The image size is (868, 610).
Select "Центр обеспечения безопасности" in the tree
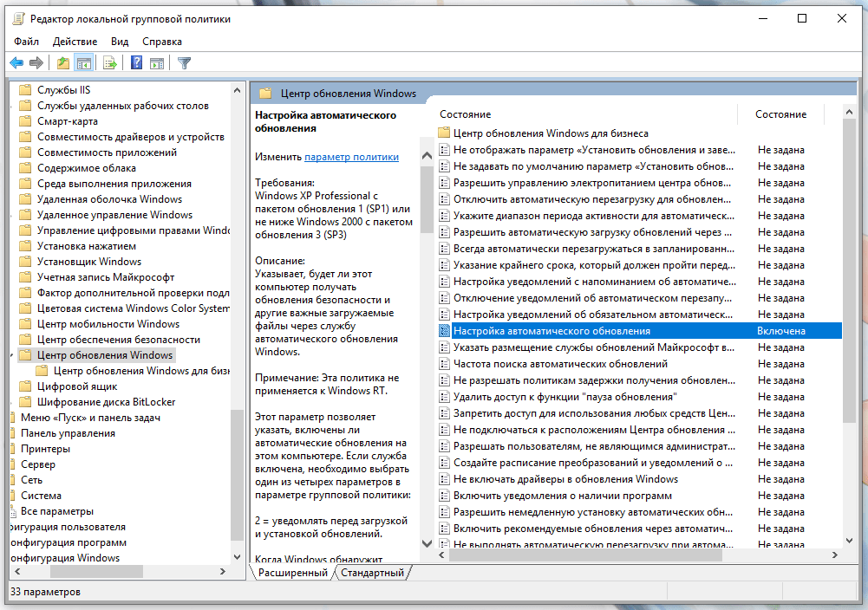pos(119,340)
